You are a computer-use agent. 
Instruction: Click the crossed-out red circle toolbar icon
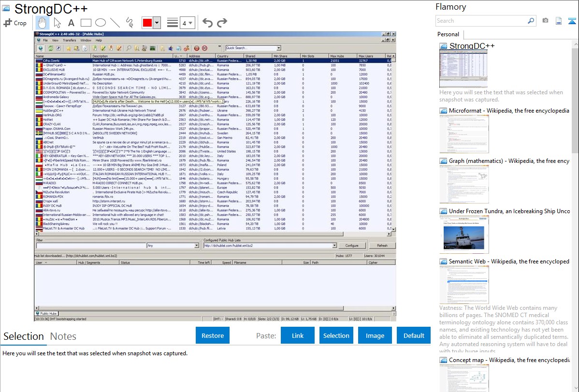204,48
